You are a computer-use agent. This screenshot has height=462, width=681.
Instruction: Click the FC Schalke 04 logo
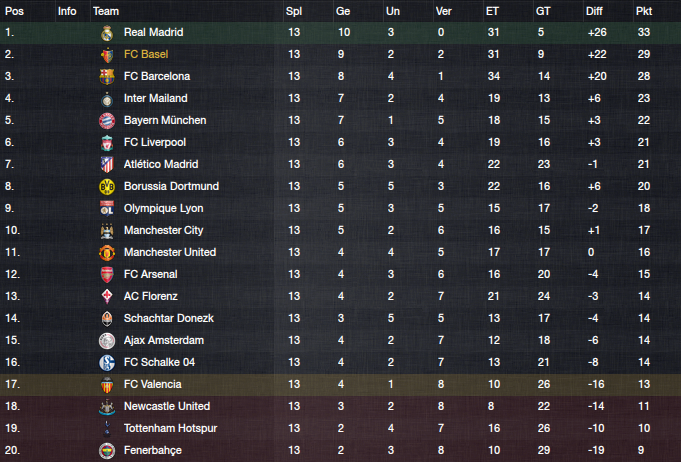107,363
